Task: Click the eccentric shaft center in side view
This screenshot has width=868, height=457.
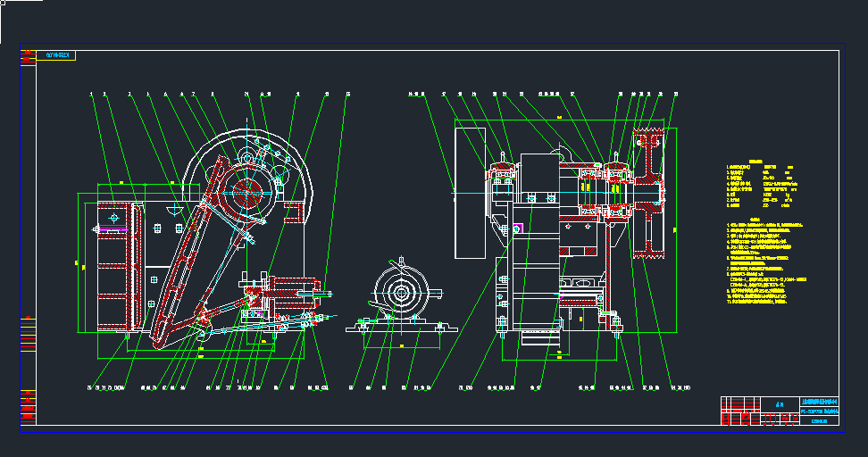Action: [x=247, y=190]
